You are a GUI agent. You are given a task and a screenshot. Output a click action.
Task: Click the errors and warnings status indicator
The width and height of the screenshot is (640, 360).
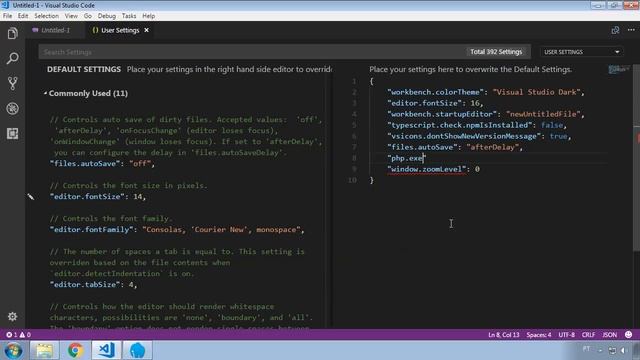pos(18,335)
